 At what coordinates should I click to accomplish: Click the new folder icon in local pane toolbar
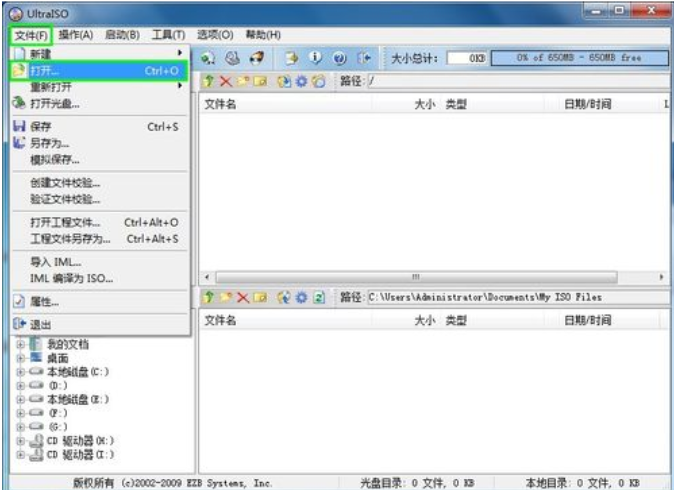(226, 297)
